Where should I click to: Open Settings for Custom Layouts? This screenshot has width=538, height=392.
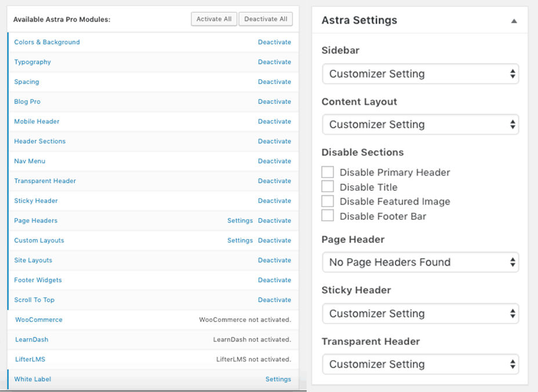(x=240, y=240)
